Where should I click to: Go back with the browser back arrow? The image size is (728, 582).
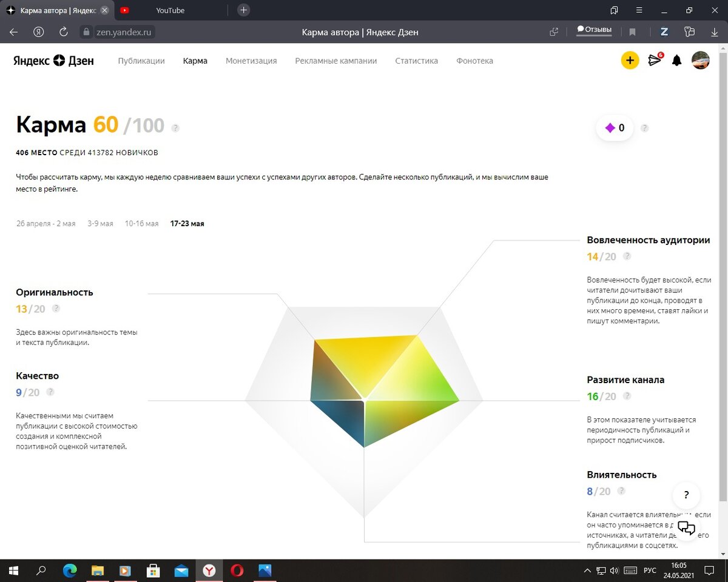coord(14,32)
